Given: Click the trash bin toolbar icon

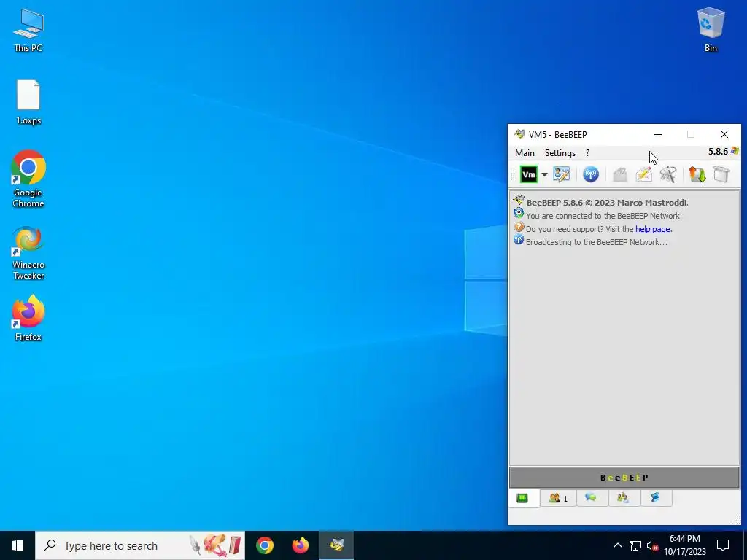Looking at the screenshot, I should [x=721, y=174].
